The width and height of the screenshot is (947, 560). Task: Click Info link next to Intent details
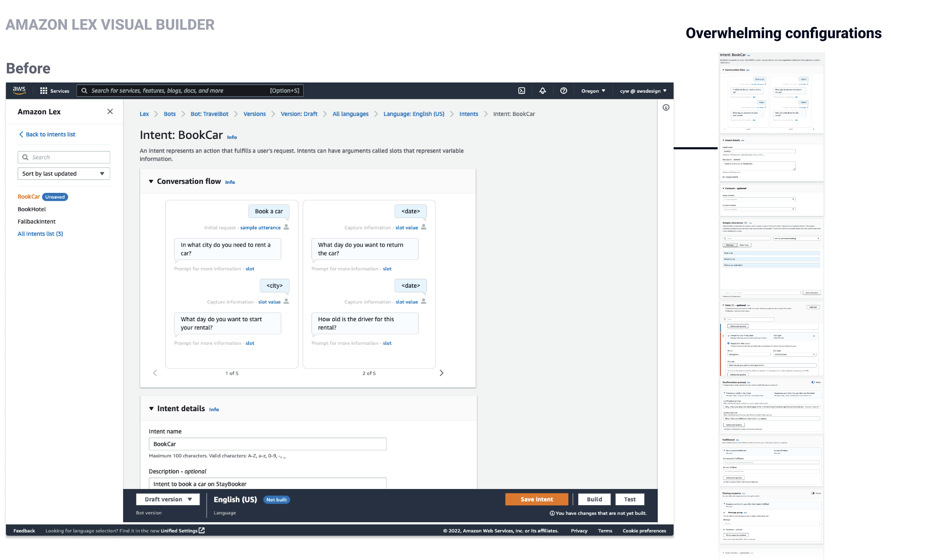214,409
